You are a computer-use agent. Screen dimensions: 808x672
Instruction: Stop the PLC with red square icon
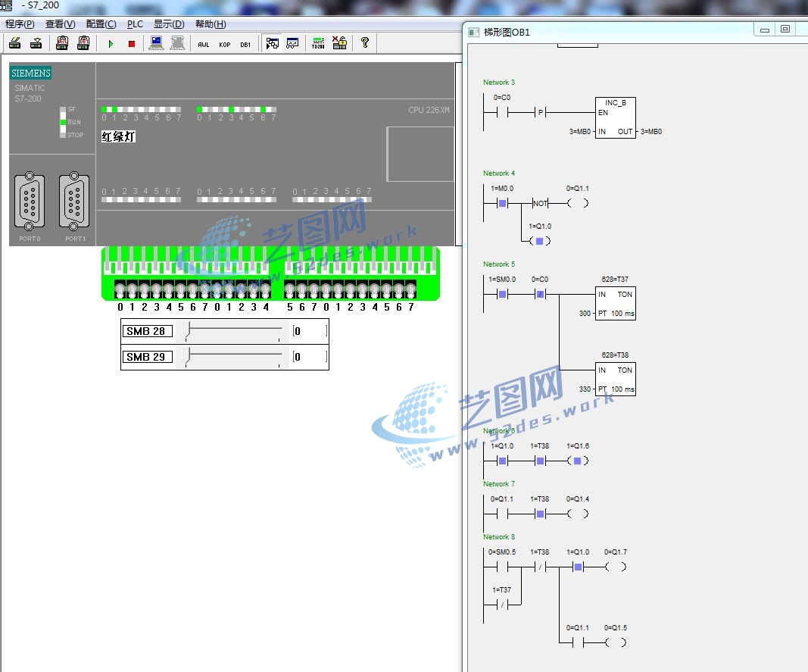pyautogui.click(x=132, y=44)
